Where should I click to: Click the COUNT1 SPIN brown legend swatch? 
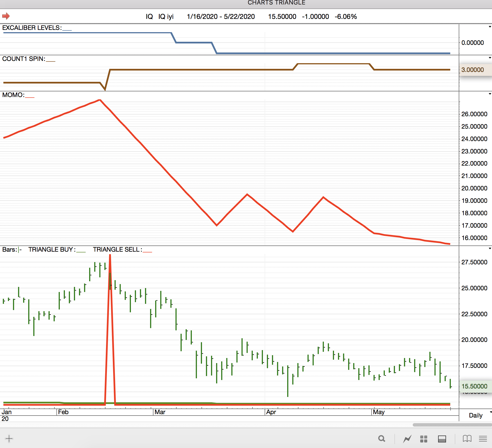coord(50,61)
